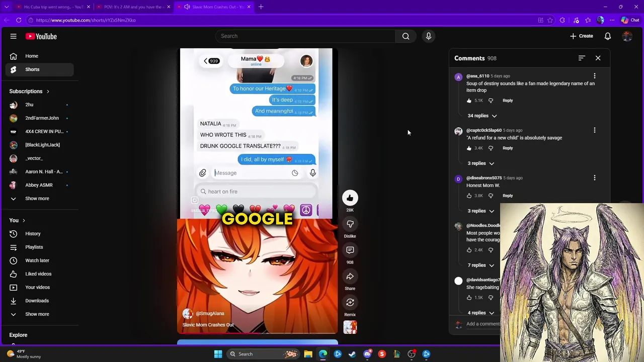This screenshot has width=644, height=362.
Task: Open Copilot Chat in browser toolbar
Action: coord(630,20)
